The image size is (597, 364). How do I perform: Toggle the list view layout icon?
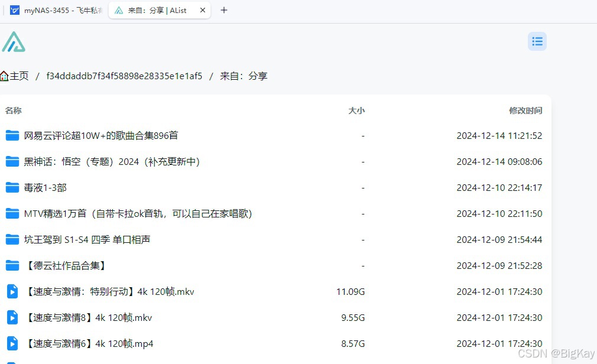click(x=537, y=41)
